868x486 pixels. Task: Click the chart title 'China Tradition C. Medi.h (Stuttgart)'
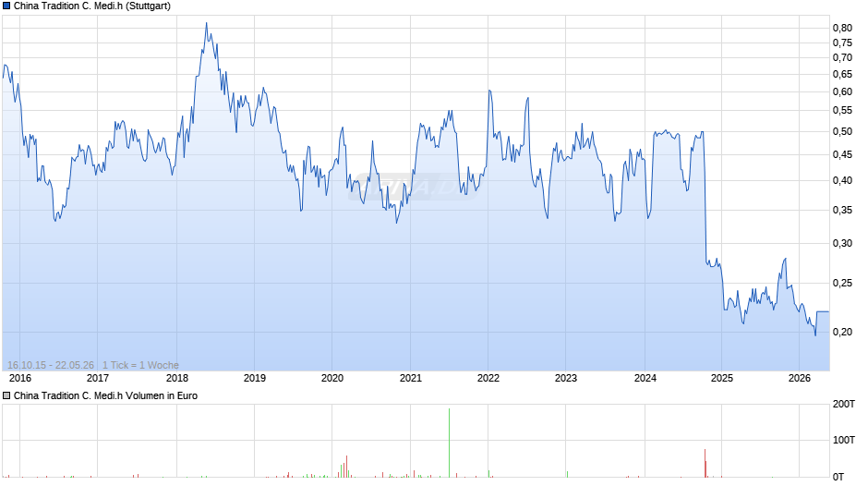(x=92, y=6)
